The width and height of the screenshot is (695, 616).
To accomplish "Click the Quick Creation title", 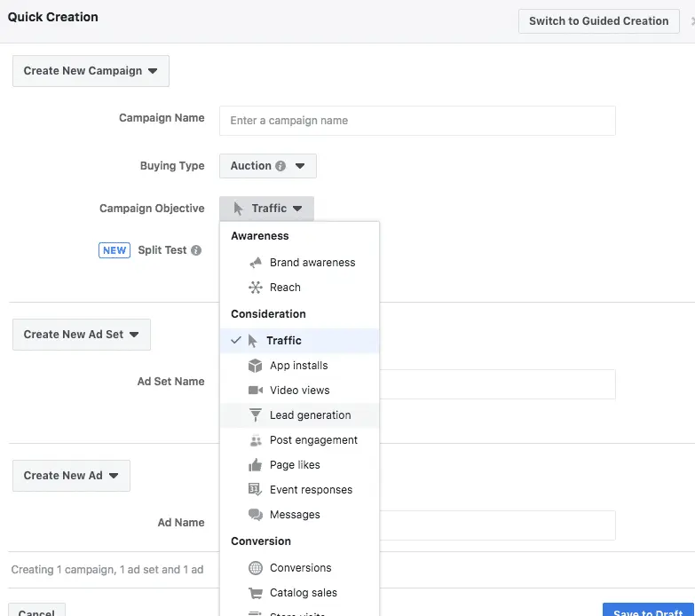I will (52, 17).
